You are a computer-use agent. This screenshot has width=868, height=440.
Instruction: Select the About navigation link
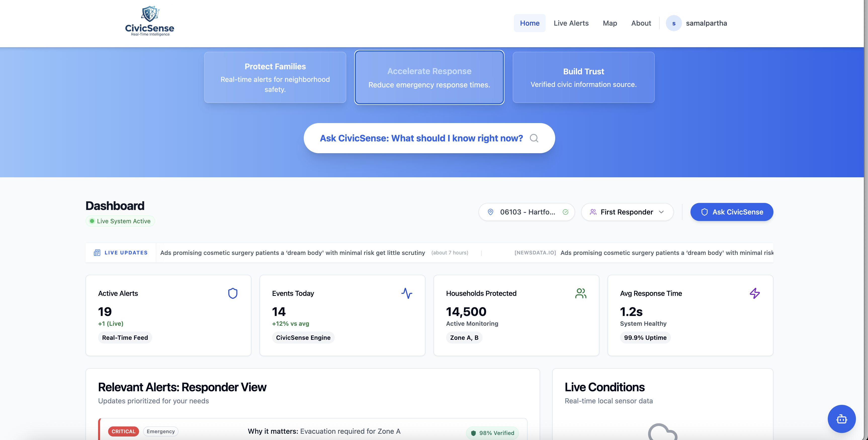coord(641,23)
